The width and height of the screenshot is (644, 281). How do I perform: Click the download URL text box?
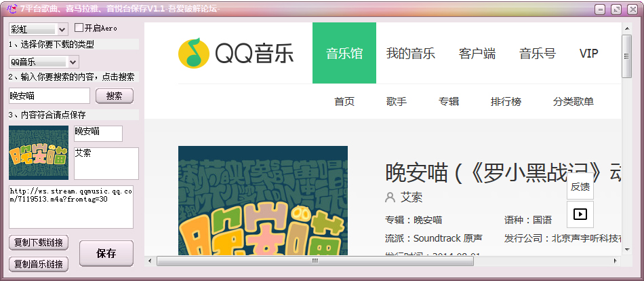pyautogui.click(x=71, y=207)
